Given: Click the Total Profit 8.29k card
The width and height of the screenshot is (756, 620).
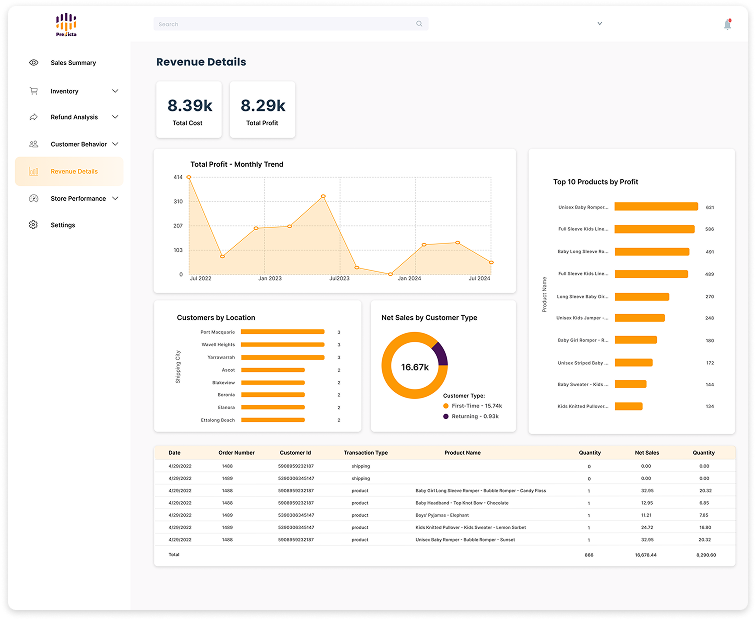Looking at the screenshot, I should click(x=262, y=110).
